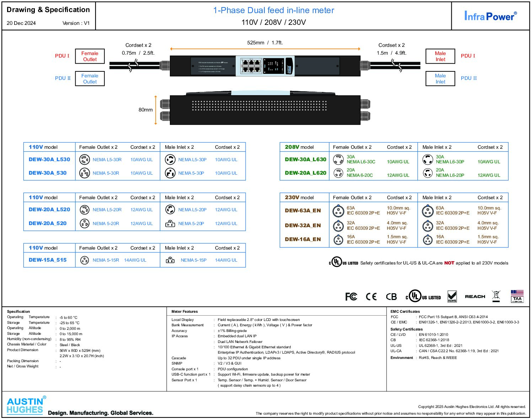This screenshot has width=532, height=420.
Task: Click the TAA flag logo
Action: pos(517,296)
